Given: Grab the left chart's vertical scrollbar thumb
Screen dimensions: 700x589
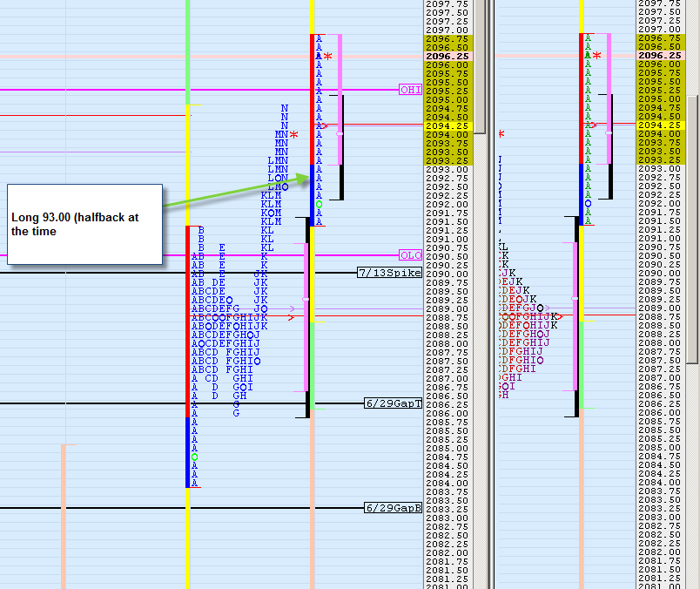Looking at the screenshot, I should tap(480, 66).
